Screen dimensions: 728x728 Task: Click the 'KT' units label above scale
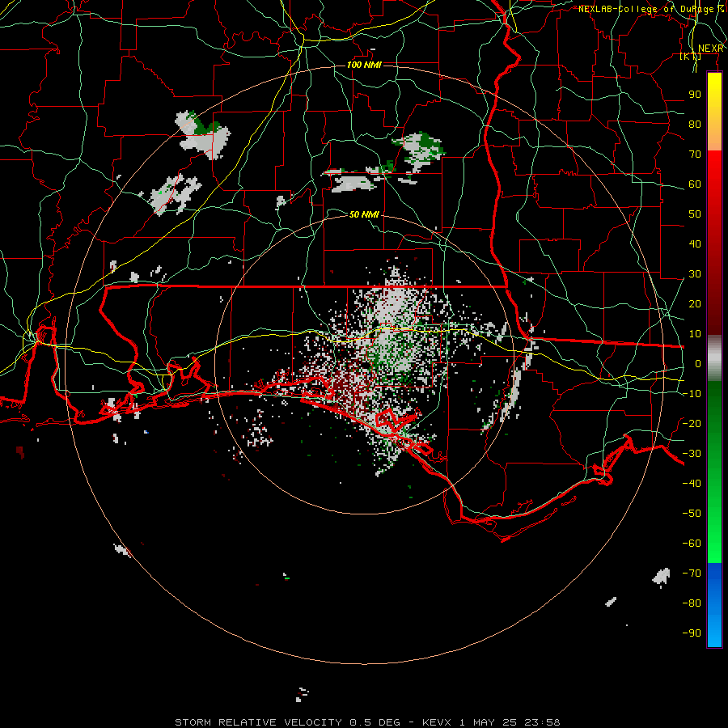pos(691,56)
